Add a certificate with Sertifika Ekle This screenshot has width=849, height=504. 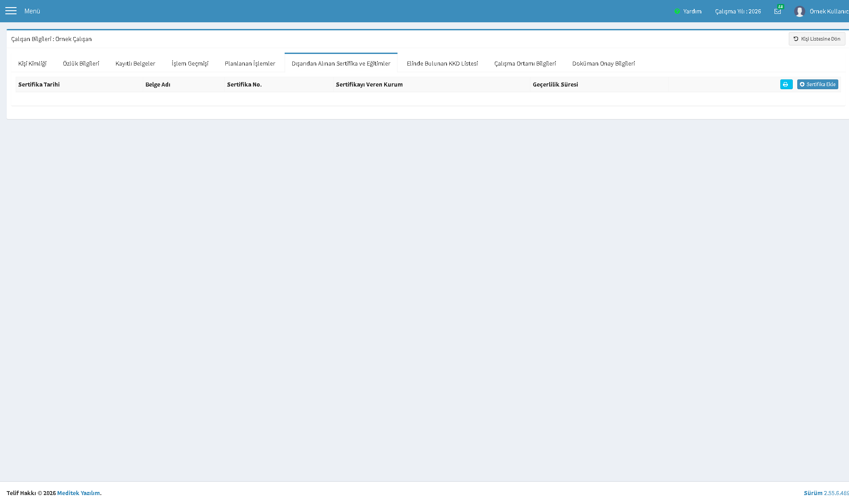click(817, 84)
